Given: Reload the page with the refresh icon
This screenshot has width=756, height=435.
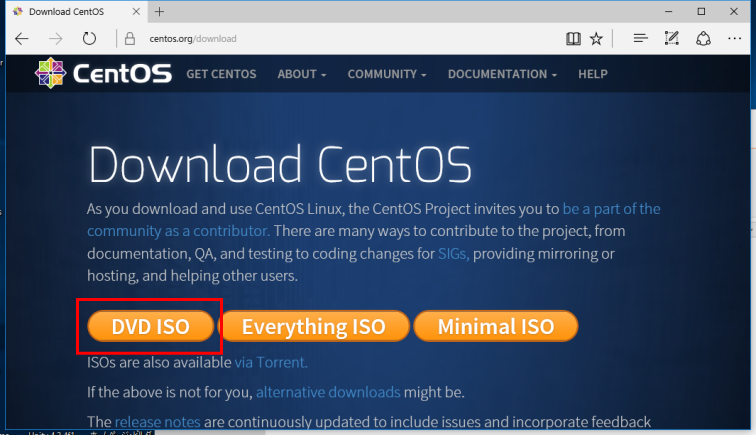Looking at the screenshot, I should 89,39.
